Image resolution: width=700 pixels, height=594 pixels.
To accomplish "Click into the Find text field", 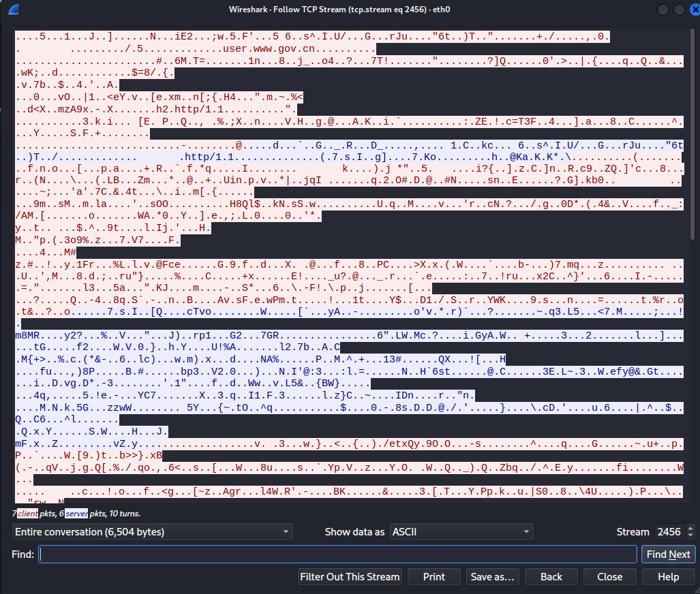I will click(x=337, y=554).
